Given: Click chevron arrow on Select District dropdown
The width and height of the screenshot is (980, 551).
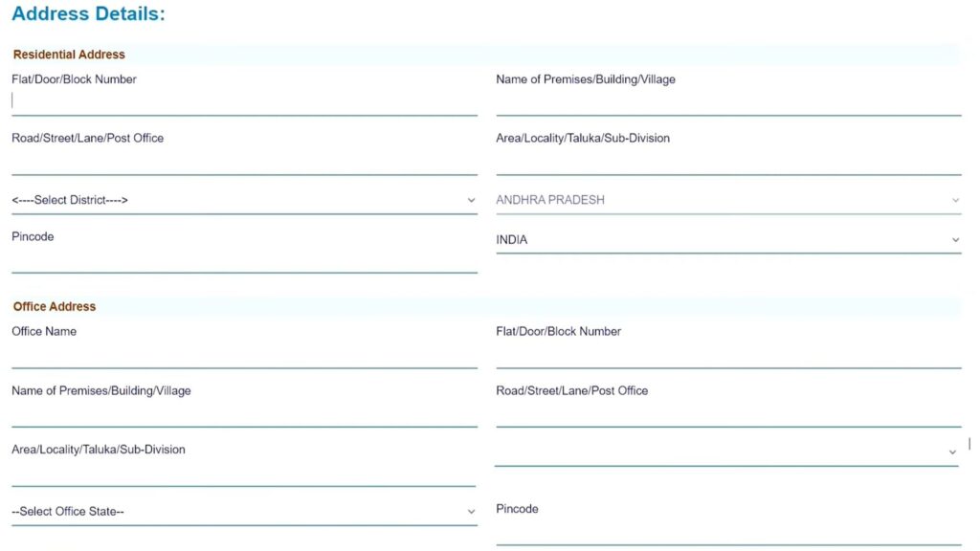Looking at the screenshot, I should tap(471, 200).
